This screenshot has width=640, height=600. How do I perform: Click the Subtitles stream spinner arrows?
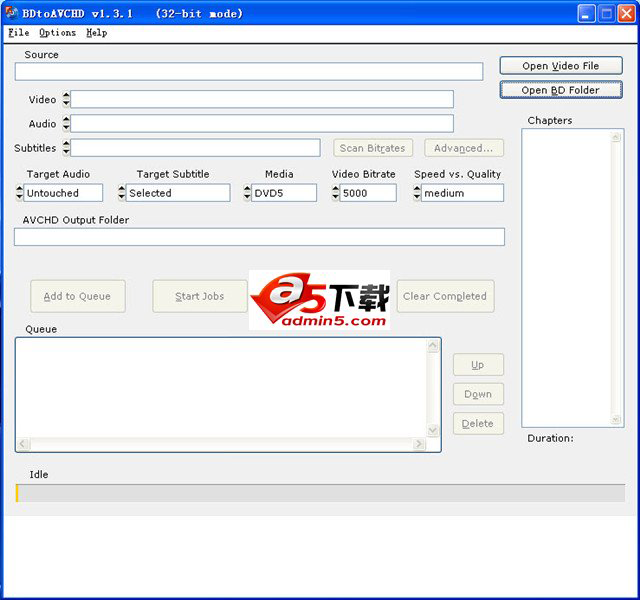pyautogui.click(x=66, y=148)
